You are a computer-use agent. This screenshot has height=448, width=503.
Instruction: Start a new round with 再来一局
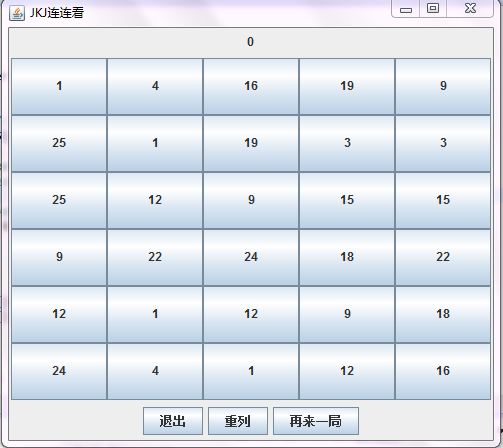[316, 421]
